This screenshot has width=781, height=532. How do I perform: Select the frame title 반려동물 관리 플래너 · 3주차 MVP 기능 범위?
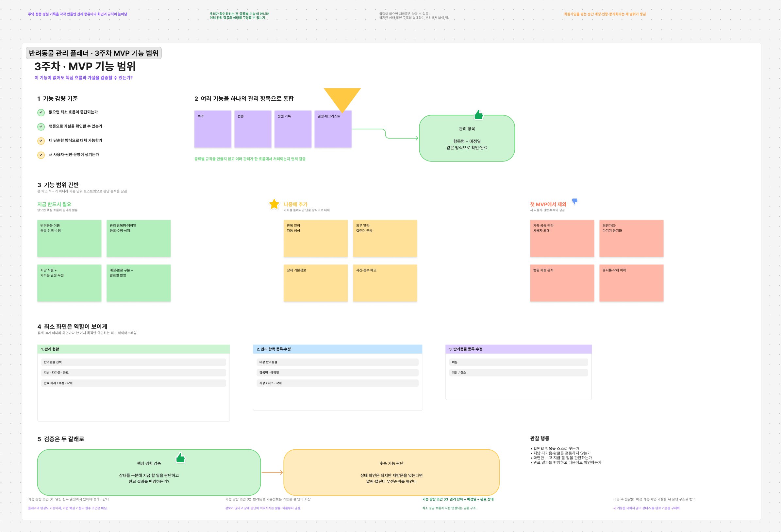click(x=94, y=53)
